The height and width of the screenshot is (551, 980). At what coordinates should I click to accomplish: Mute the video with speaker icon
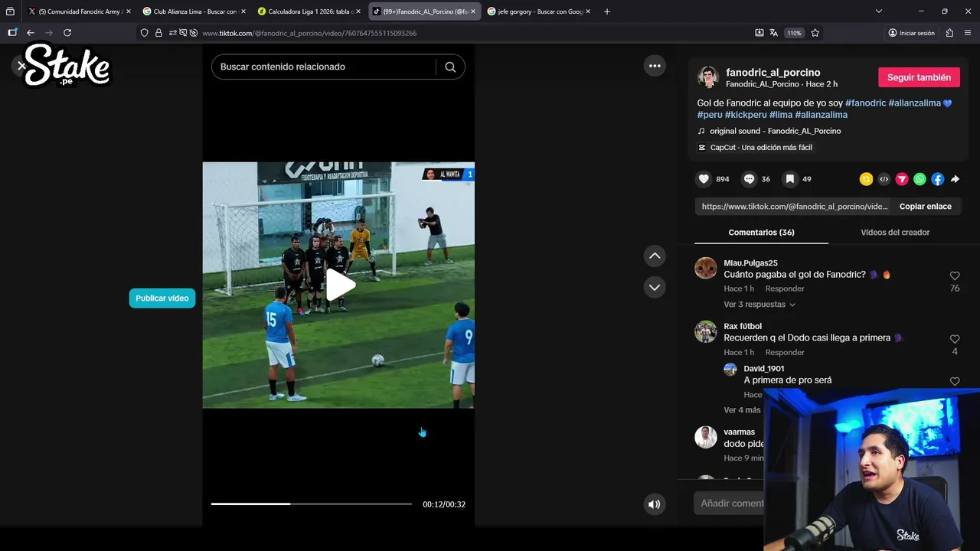(655, 504)
